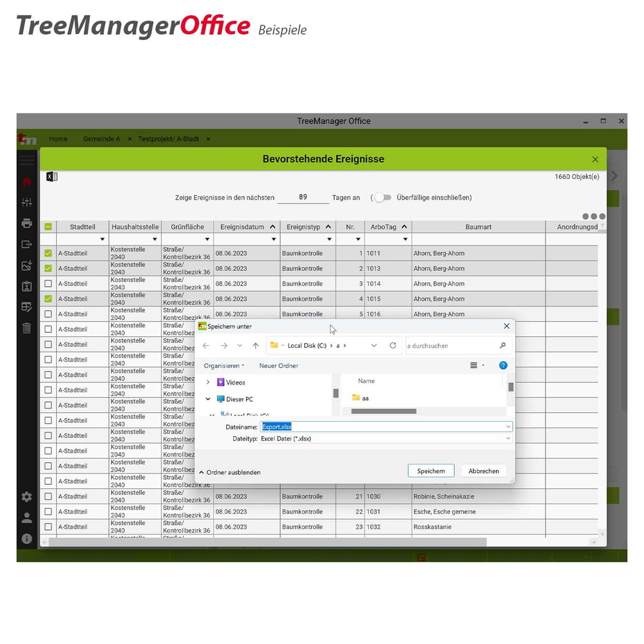Close the Bevorstehende Ereignisse panel
This screenshot has height=644, width=644.
[x=595, y=159]
